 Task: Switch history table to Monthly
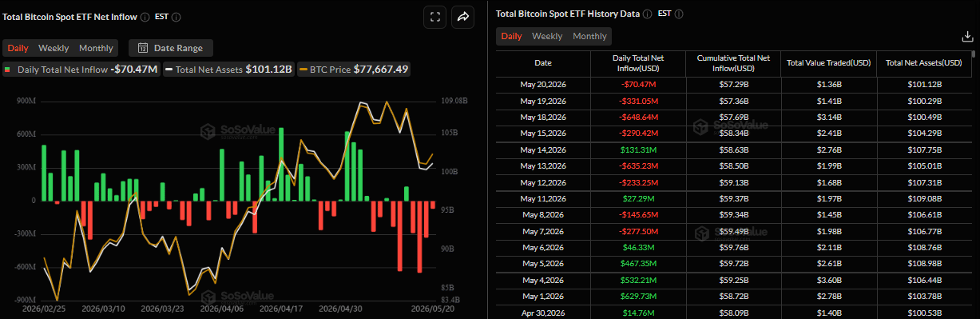click(x=589, y=36)
